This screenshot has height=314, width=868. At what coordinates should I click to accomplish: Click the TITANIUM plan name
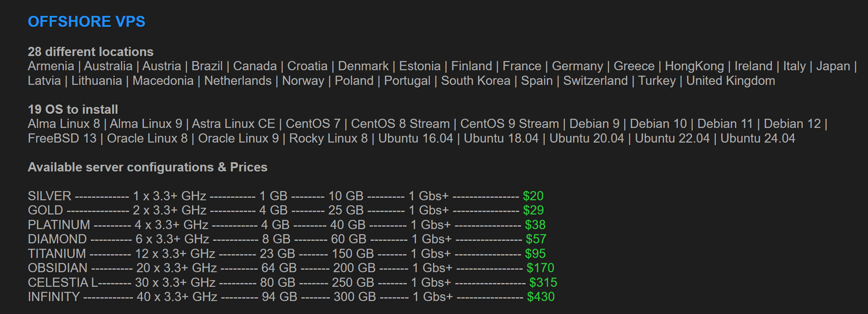(56, 254)
